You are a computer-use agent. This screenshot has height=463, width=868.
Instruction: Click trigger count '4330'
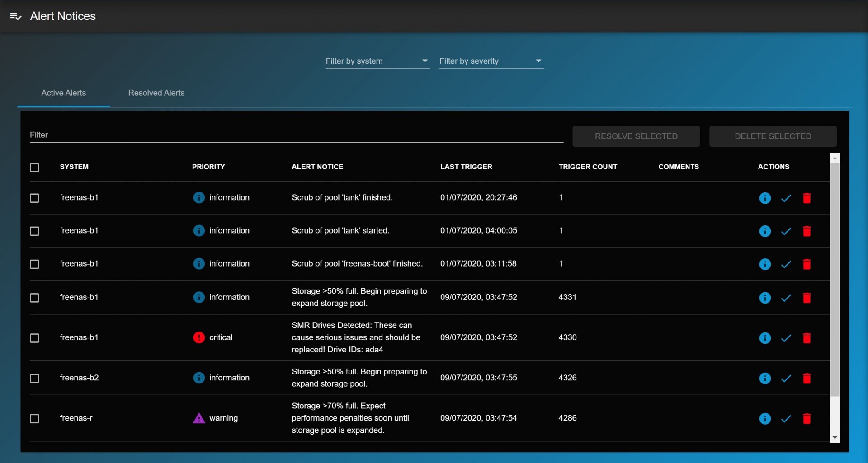pyautogui.click(x=567, y=337)
